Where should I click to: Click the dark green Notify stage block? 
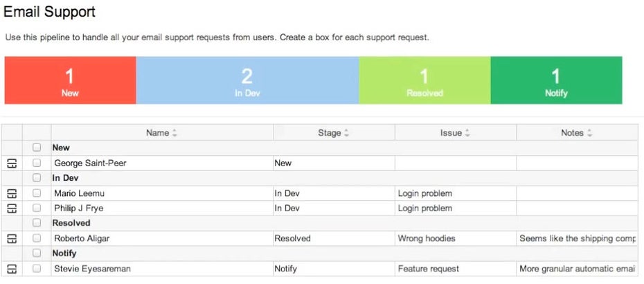[x=556, y=80]
